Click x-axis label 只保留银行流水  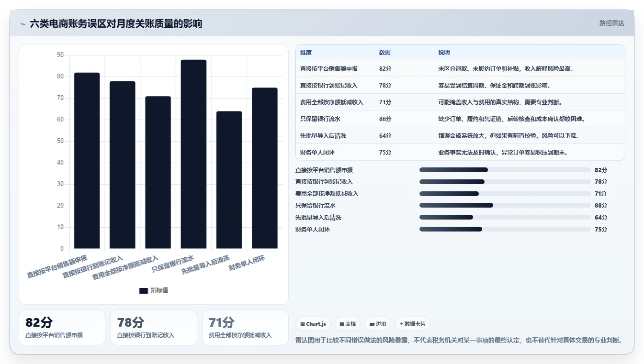point(172,264)
